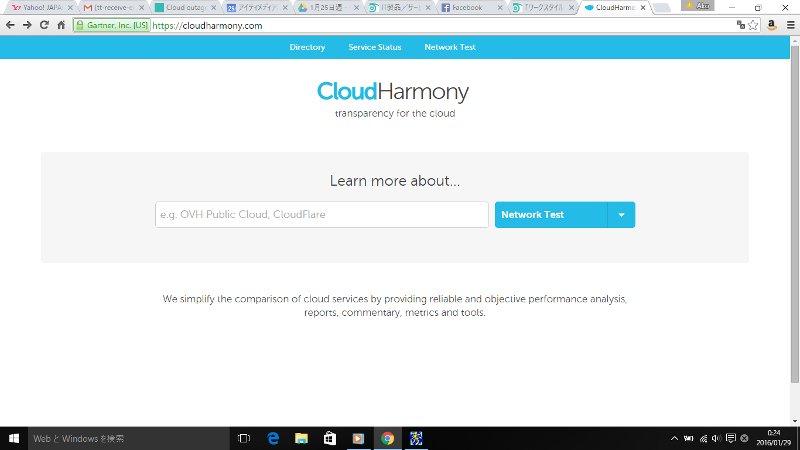Open the Amazon extension icon
The height and width of the screenshot is (450, 800).
tap(771, 25)
